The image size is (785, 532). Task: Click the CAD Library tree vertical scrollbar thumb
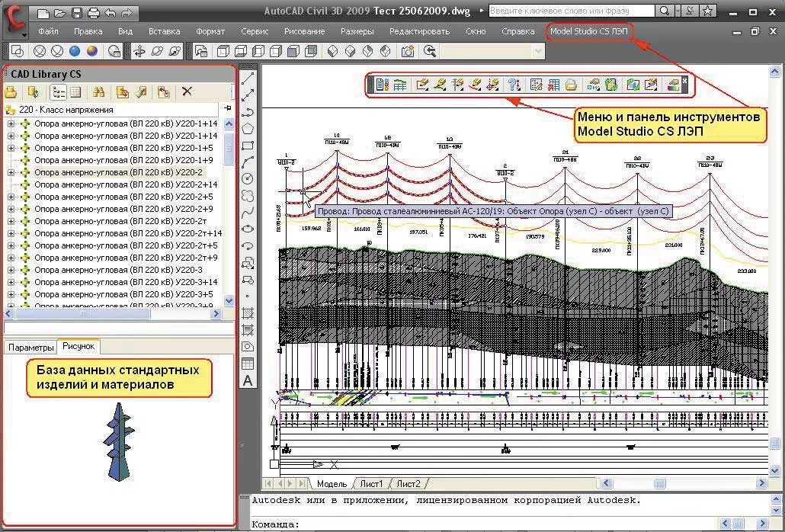click(x=229, y=148)
